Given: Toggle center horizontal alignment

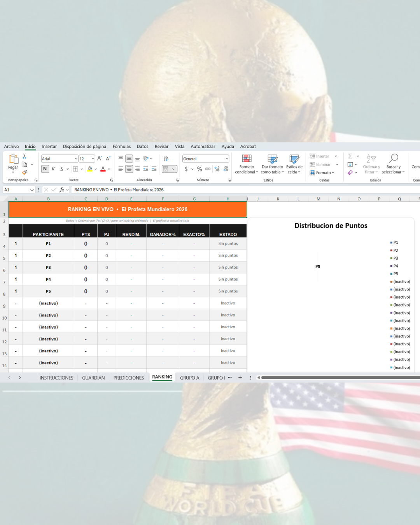Looking at the screenshot, I should pos(129,169).
